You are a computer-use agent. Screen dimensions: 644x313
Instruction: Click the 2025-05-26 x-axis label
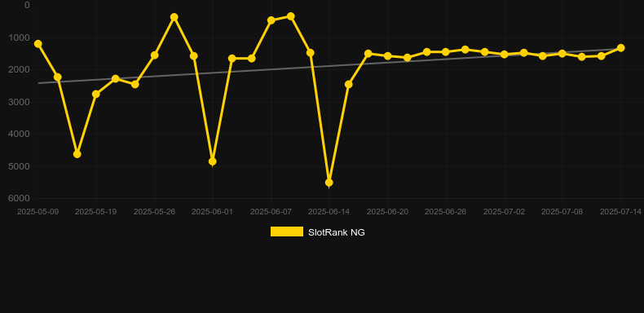[154, 212]
